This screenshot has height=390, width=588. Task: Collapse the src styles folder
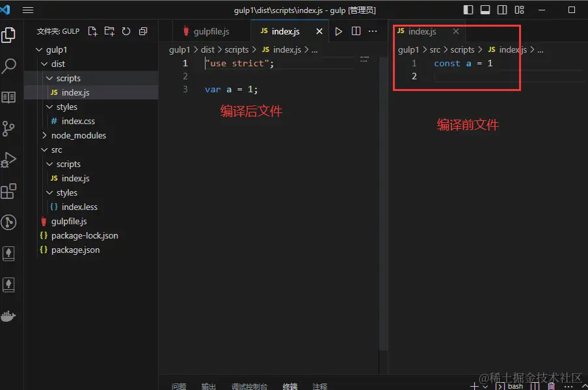[49, 192]
